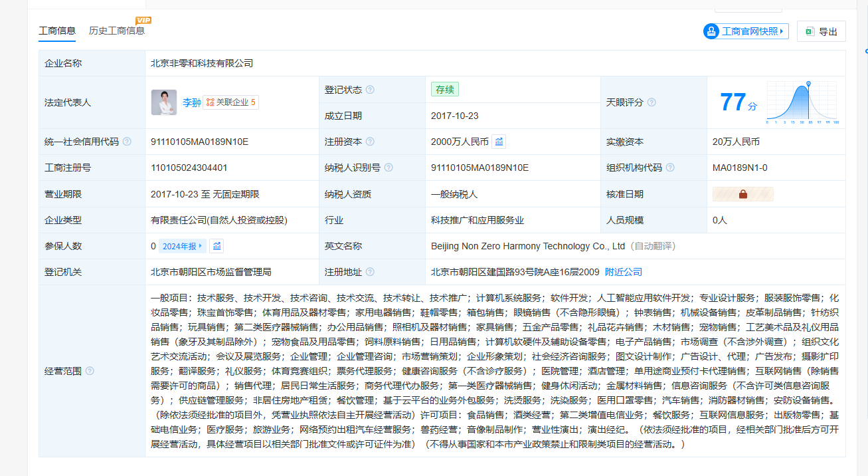The image size is (868, 476).
Task: Open legal representative 李翀's profile link
Action: pos(191,102)
